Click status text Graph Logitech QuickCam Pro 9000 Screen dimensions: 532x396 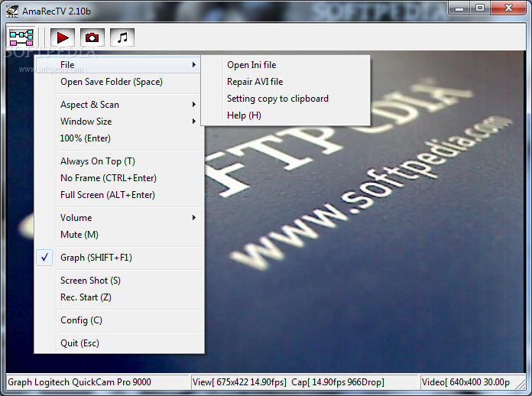click(x=79, y=382)
